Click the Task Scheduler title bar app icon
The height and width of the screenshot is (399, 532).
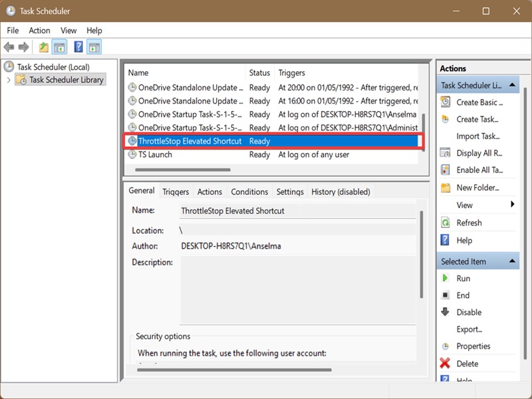click(x=11, y=11)
